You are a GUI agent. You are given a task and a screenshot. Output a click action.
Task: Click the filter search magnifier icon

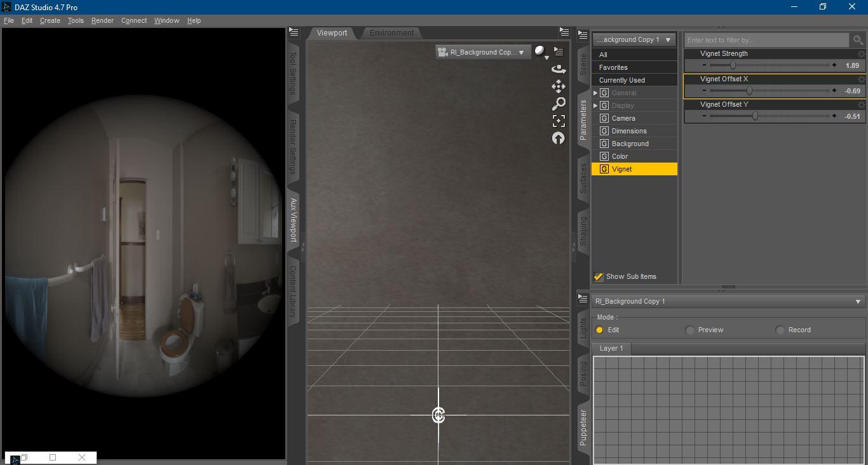point(858,40)
